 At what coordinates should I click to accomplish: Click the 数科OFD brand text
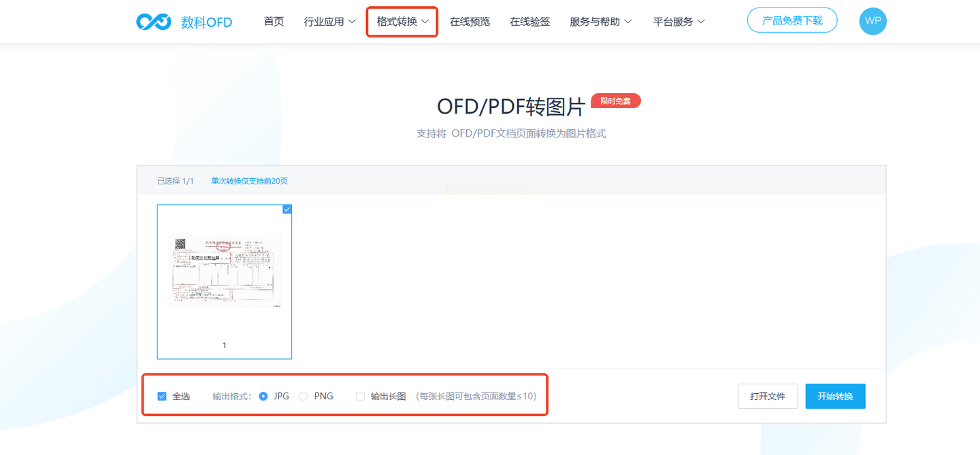(206, 22)
